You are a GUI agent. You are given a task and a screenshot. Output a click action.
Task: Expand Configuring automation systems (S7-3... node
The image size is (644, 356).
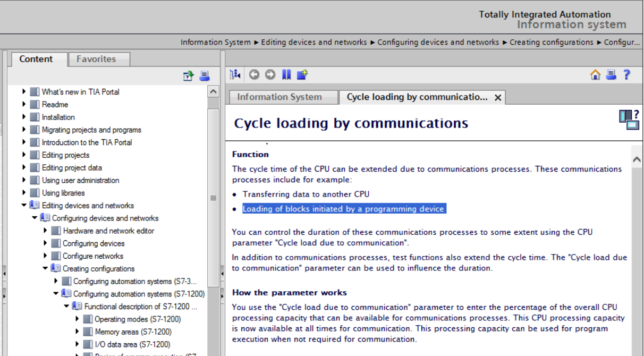(x=56, y=281)
